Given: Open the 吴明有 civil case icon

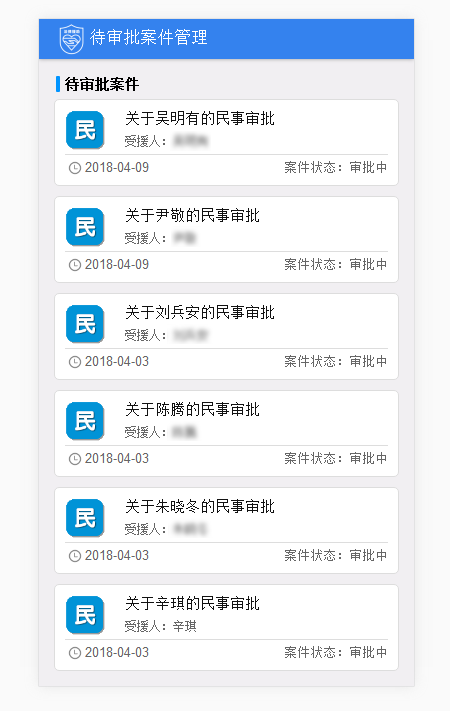Looking at the screenshot, I should coord(85,130).
